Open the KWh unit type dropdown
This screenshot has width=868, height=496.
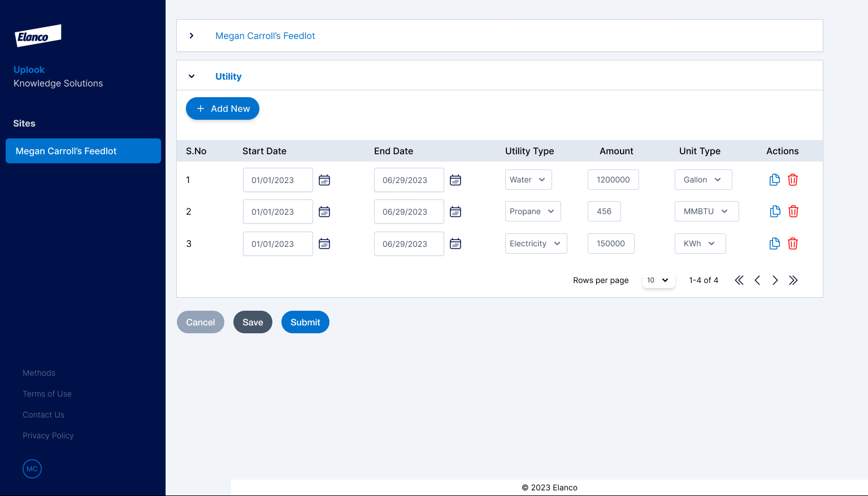click(x=700, y=243)
